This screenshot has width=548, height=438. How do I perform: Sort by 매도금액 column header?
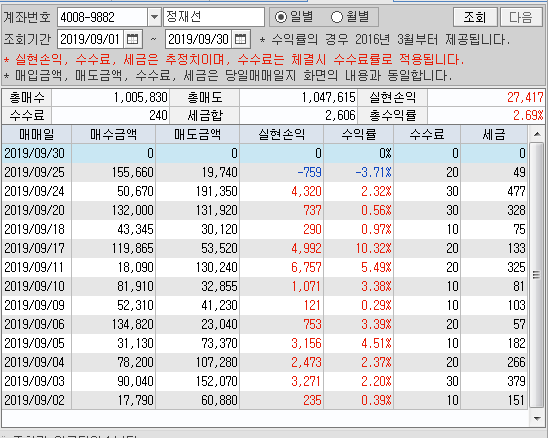198,134
